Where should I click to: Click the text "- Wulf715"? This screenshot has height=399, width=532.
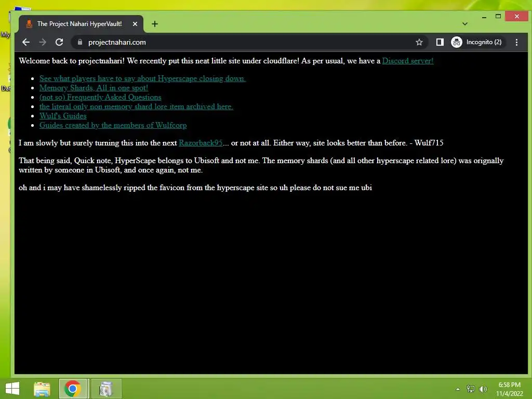pyautogui.click(x=427, y=143)
